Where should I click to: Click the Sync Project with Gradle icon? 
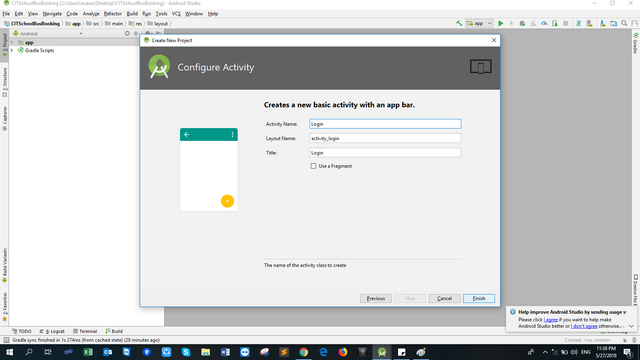[578, 24]
